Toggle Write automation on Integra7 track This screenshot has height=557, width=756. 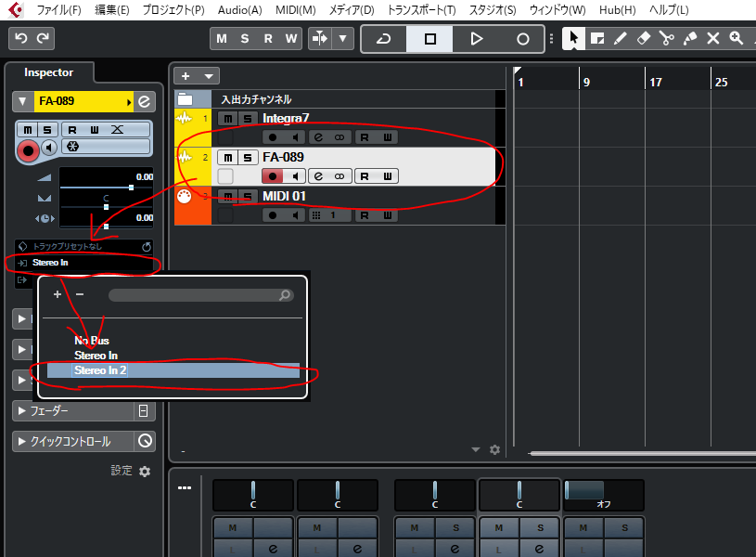[387, 137]
